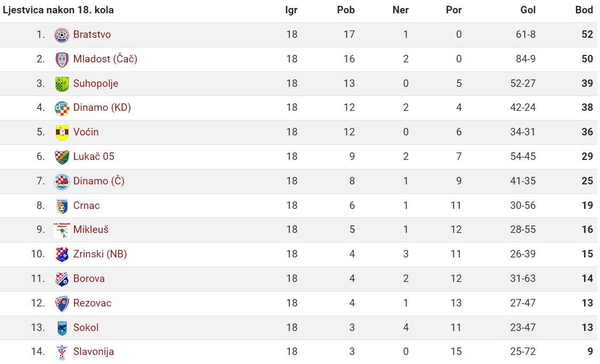Click the Bratstvo club crest icon
The height and width of the screenshot is (364, 600).
pyautogui.click(x=62, y=35)
